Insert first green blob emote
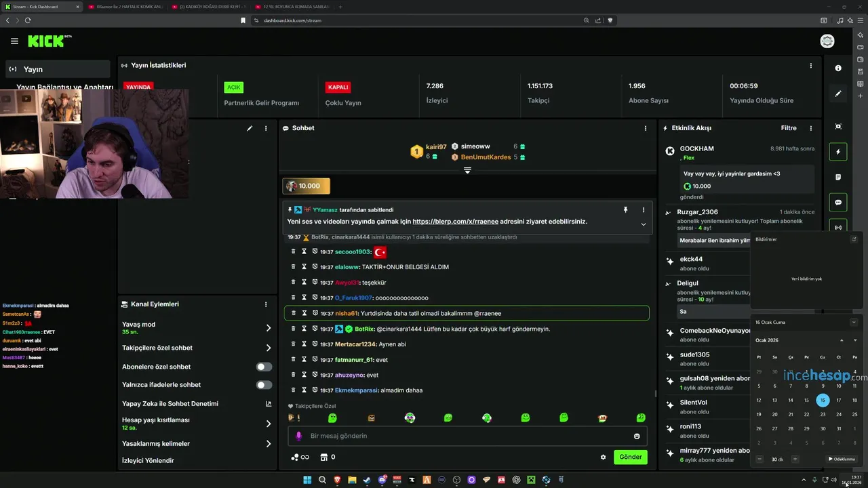 click(x=332, y=418)
